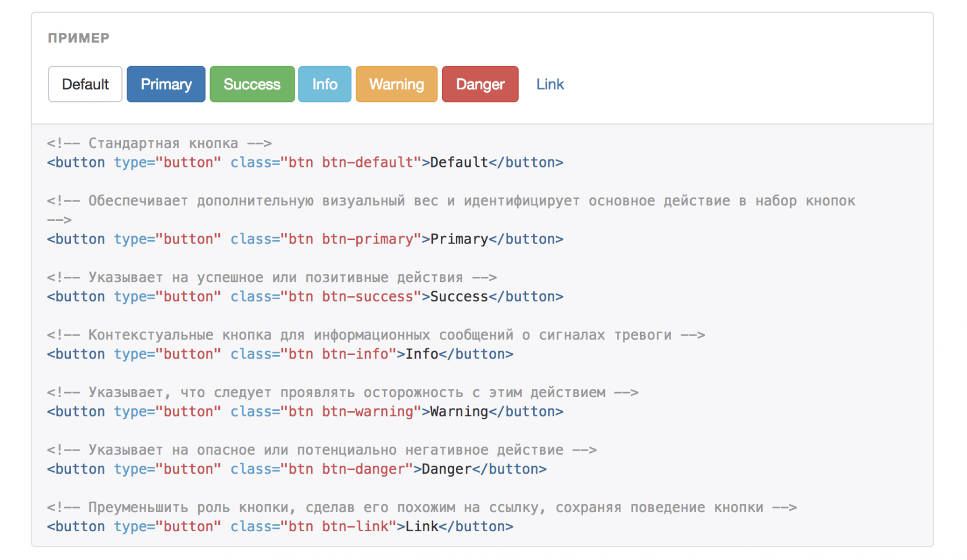Click the btn-danger code line
The width and height of the screenshot is (967, 560).
click(x=297, y=469)
